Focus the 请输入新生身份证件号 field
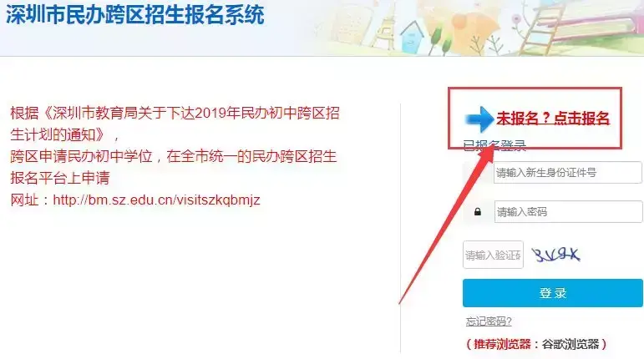644x359 pixels. 568,172
